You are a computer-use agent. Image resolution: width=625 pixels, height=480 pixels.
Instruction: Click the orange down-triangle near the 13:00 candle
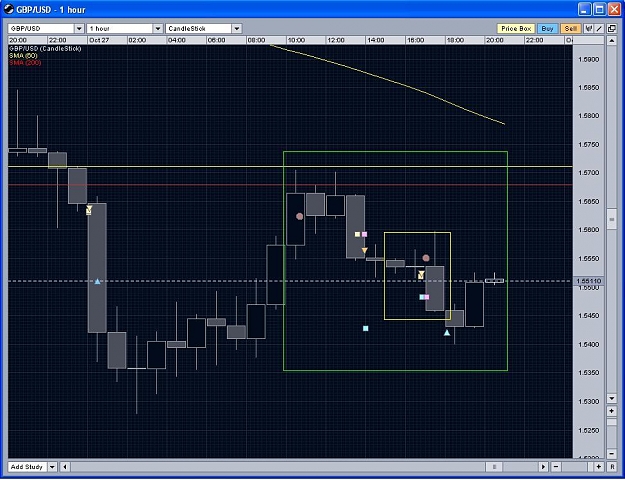click(364, 250)
